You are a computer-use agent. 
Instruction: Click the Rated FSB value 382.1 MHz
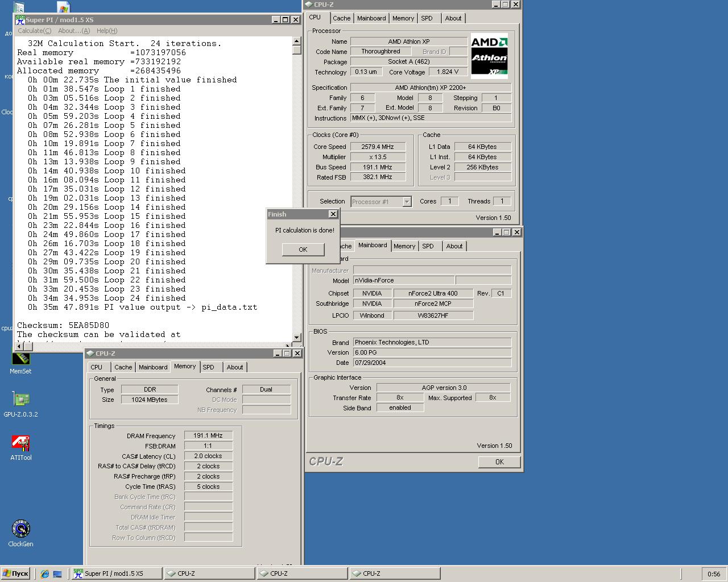[378, 177]
